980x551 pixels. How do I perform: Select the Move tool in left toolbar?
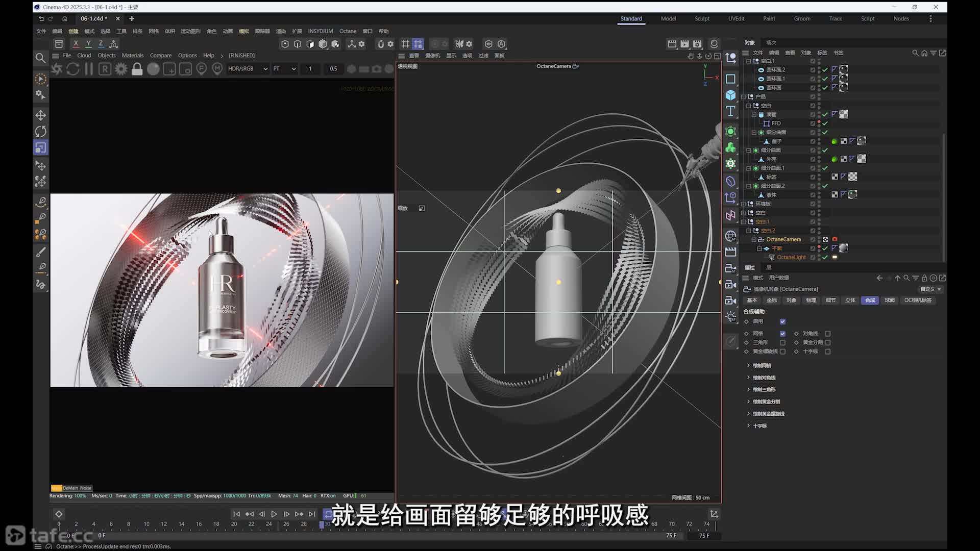point(41,115)
